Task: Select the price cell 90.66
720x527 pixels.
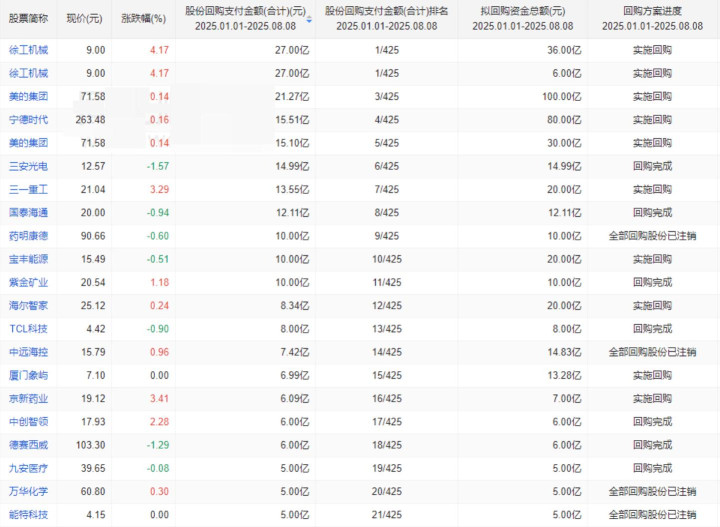Action: (x=93, y=236)
